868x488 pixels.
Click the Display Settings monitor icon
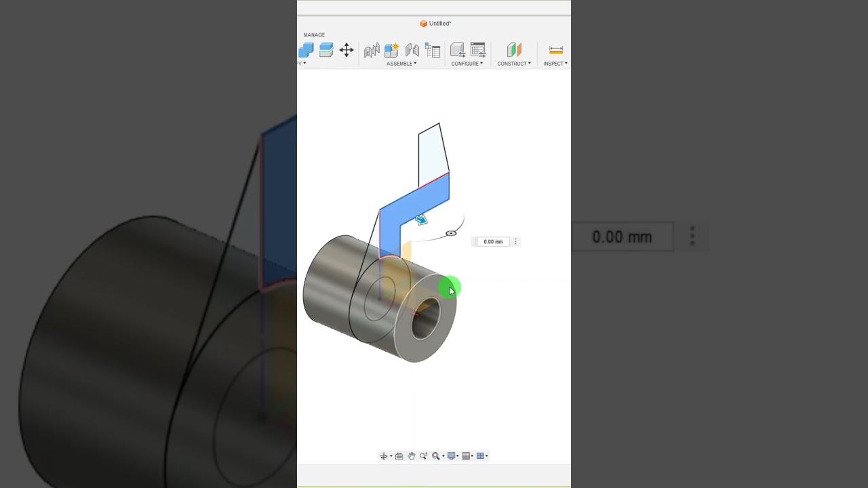pyautogui.click(x=451, y=456)
